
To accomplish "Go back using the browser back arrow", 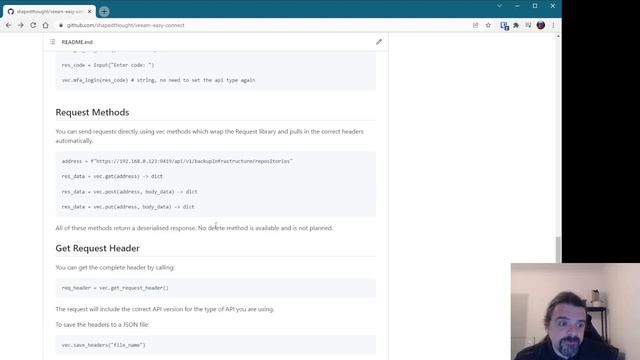I will (x=9, y=25).
